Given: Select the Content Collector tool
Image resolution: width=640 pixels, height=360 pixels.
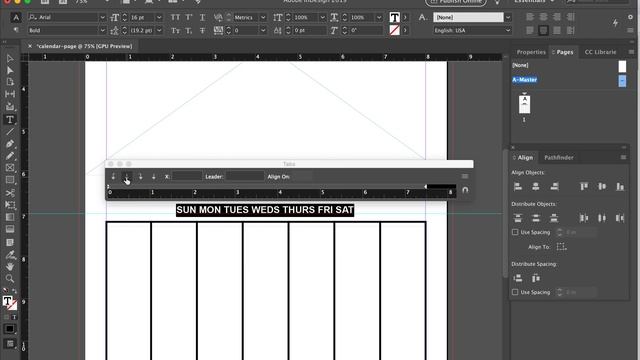Looking at the screenshot, I should click(10, 107).
